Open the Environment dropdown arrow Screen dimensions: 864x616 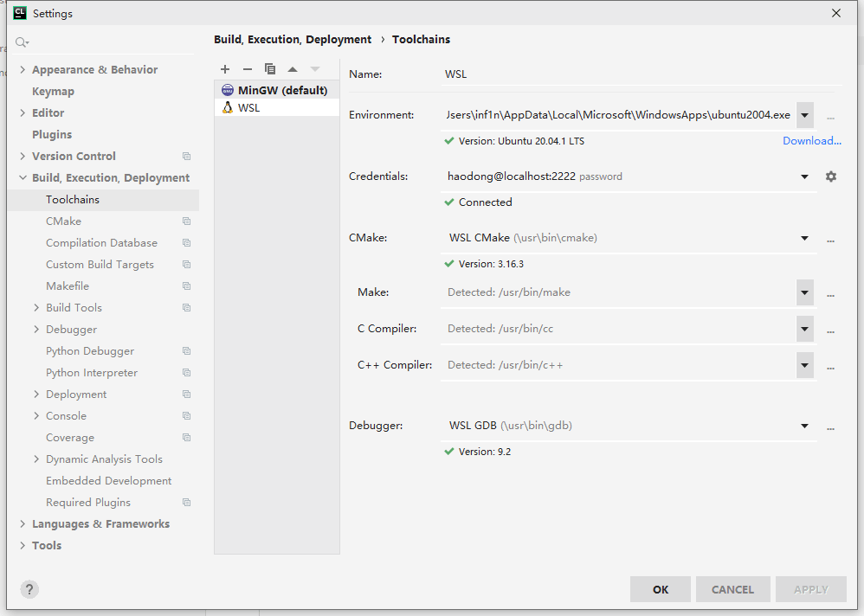click(804, 115)
